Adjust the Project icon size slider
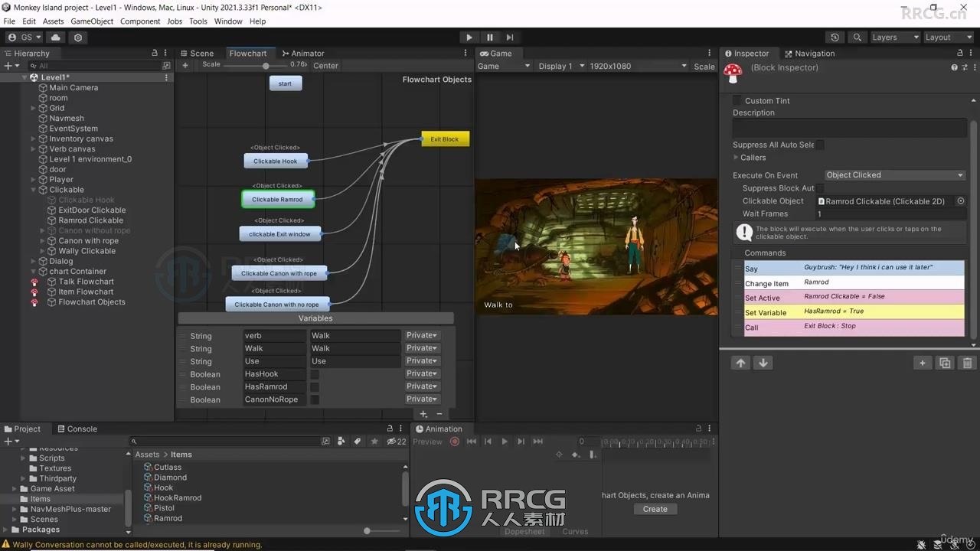 point(367,531)
